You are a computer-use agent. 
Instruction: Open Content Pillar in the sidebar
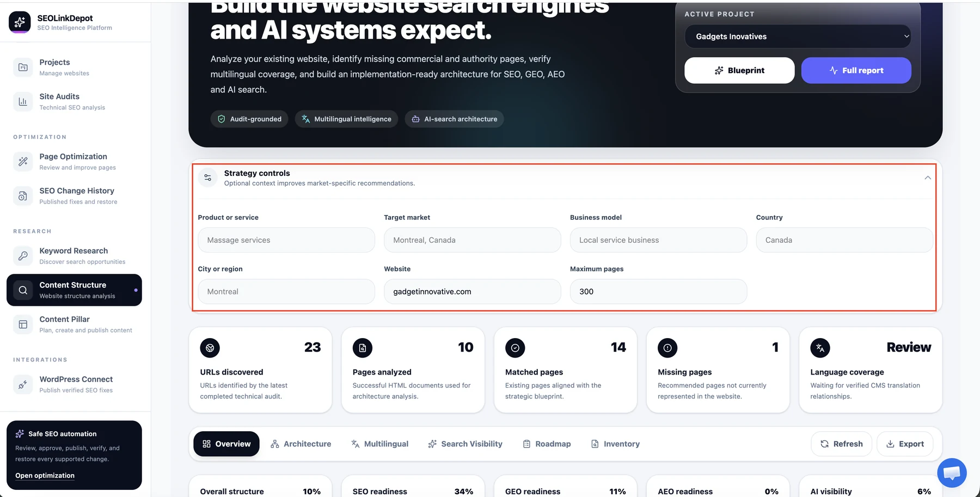coord(75,324)
